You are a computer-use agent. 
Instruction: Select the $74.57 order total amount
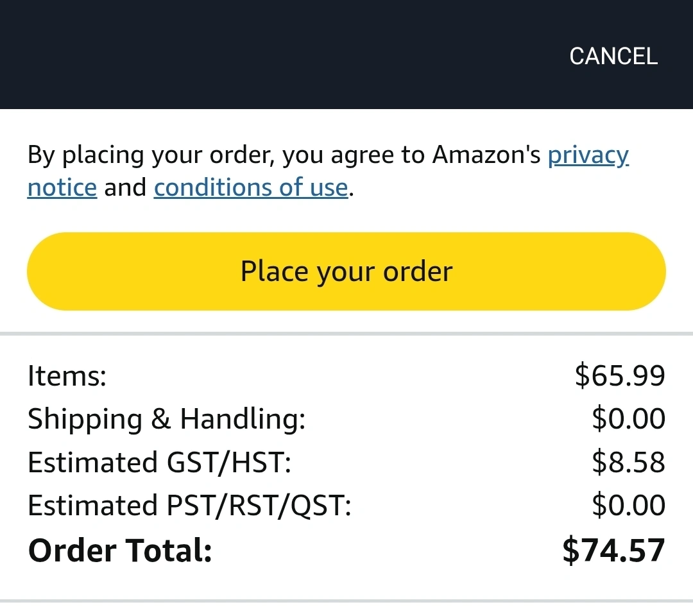coord(614,550)
